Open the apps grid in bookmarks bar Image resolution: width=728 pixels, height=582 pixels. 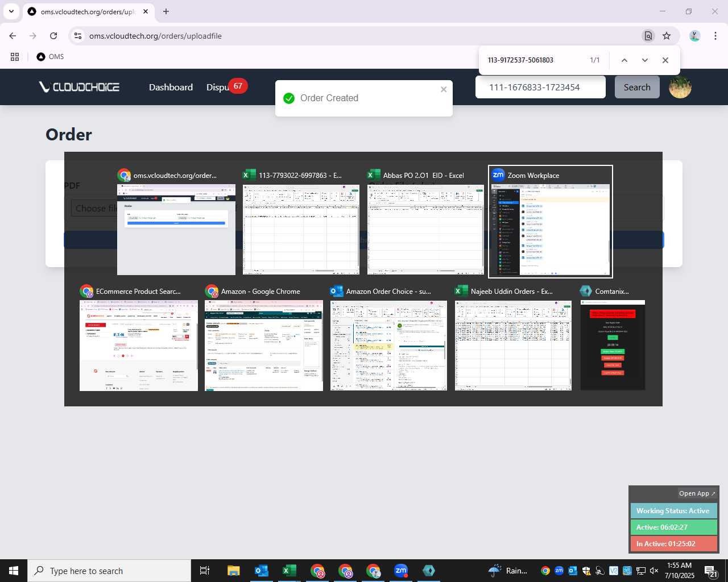click(x=15, y=57)
